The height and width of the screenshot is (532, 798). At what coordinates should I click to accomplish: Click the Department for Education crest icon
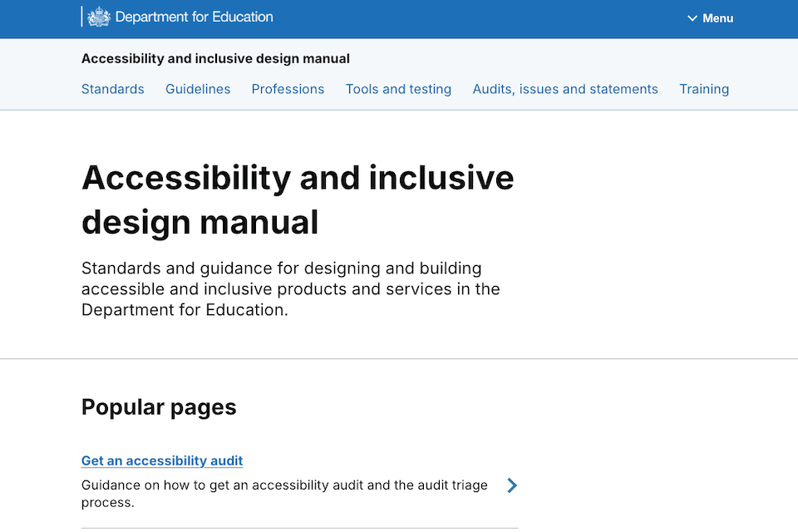pyautogui.click(x=99, y=17)
